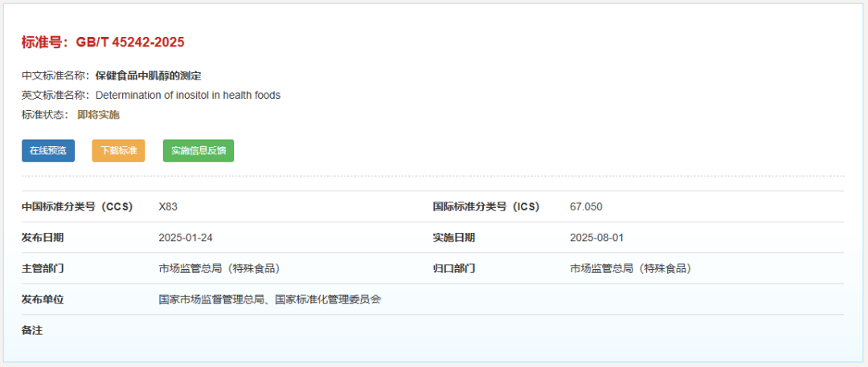Click the status value 即将实施
868x367 pixels.
click(99, 115)
